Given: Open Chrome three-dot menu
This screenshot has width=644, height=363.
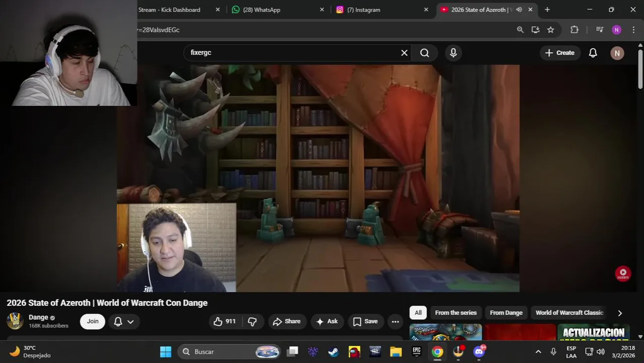Looking at the screenshot, I should click(633, 30).
